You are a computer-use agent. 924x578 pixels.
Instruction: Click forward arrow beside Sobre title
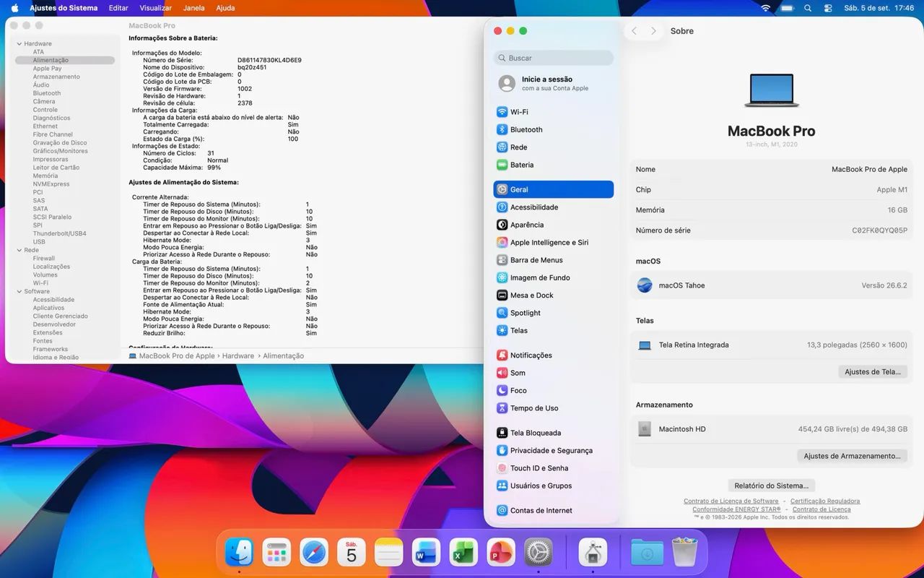[653, 31]
